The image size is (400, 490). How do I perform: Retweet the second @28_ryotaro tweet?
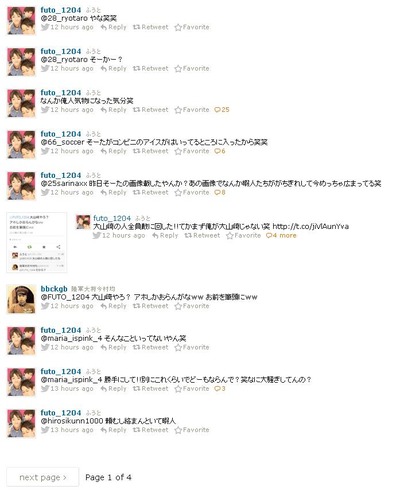click(151, 69)
